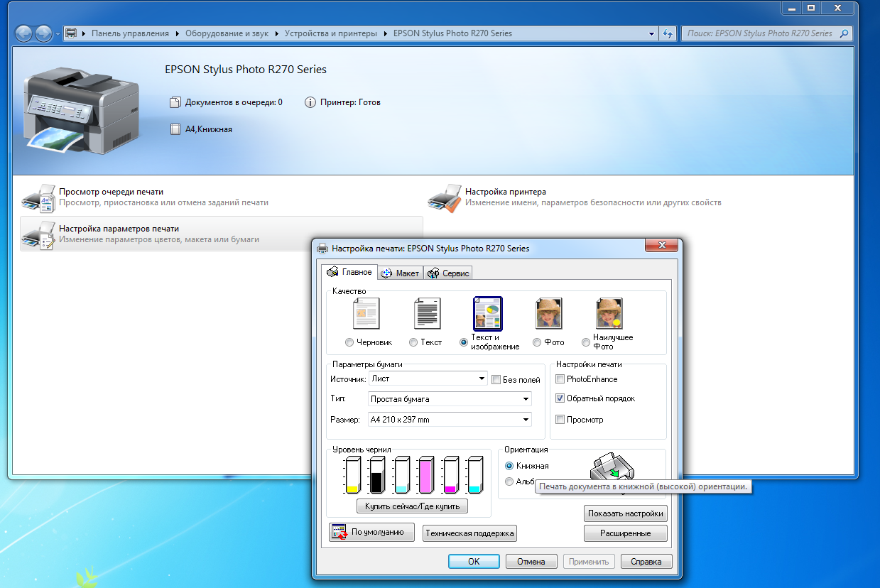Select Книжная orientation radio button
This screenshot has height=588, width=880.
tap(509, 466)
